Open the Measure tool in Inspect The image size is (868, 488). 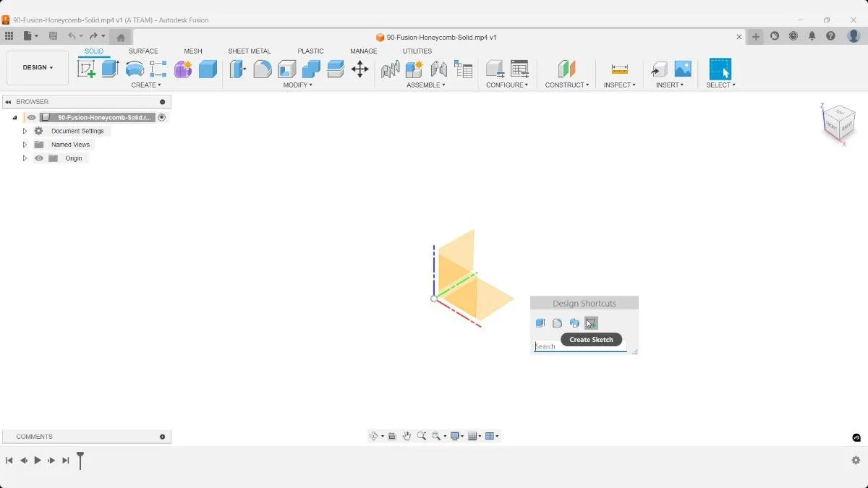(618, 69)
